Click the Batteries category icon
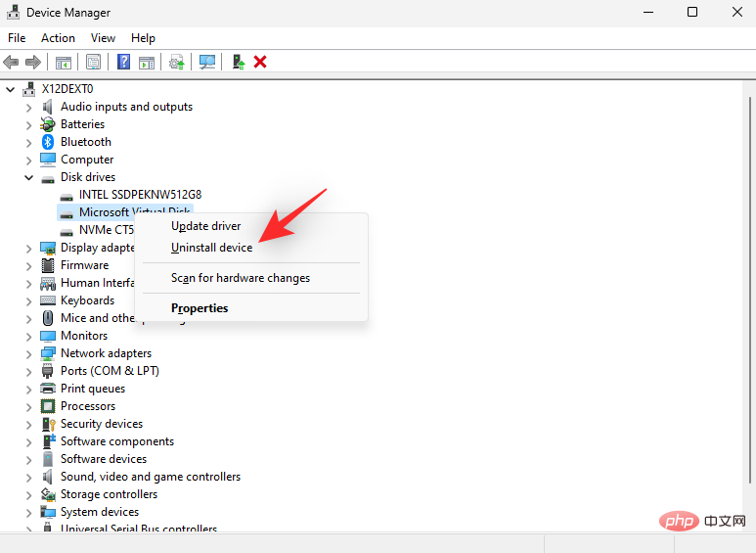The image size is (756, 553). tap(48, 124)
